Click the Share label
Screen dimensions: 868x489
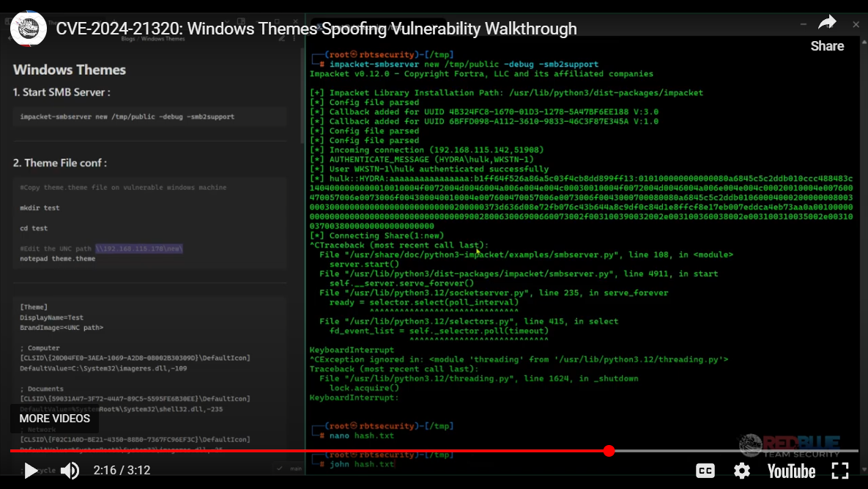(x=827, y=46)
